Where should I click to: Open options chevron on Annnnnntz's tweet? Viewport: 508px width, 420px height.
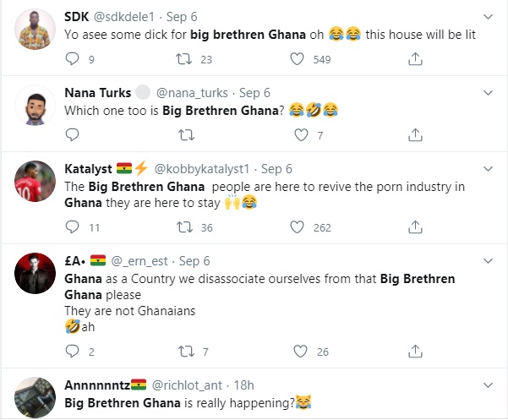(x=488, y=385)
